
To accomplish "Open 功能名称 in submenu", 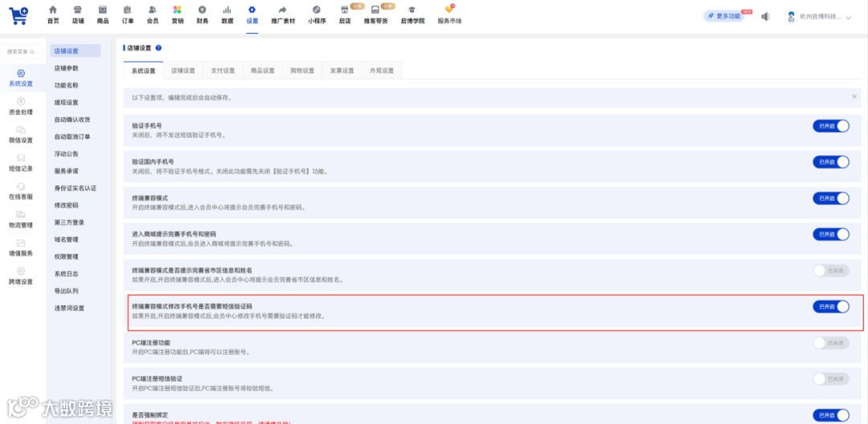I will coord(67,85).
